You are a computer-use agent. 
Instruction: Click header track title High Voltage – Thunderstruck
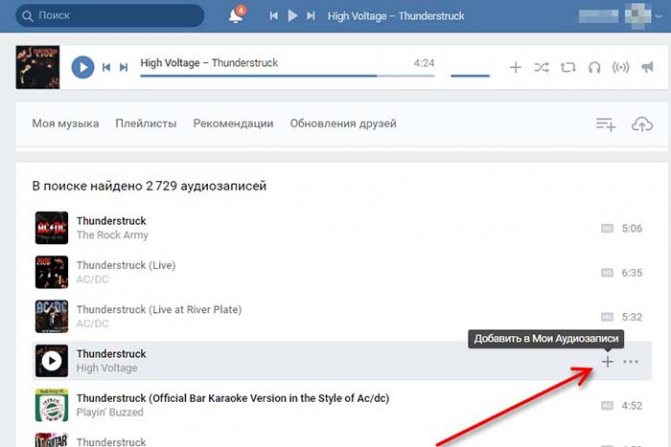point(396,16)
